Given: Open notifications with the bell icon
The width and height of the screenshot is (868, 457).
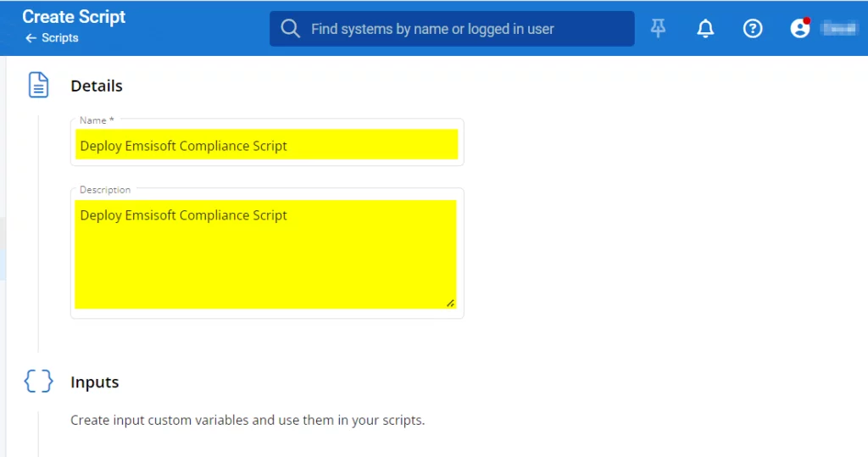Looking at the screenshot, I should click(705, 29).
